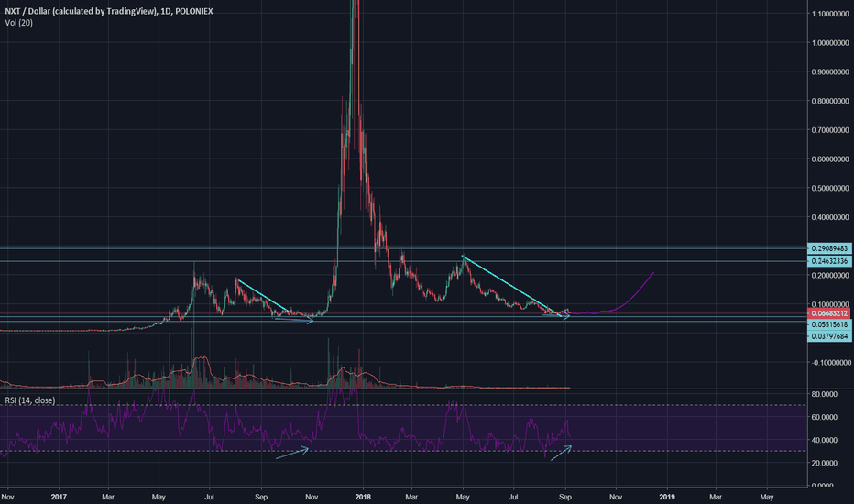Click the 2019 label on the time axis

[667, 497]
